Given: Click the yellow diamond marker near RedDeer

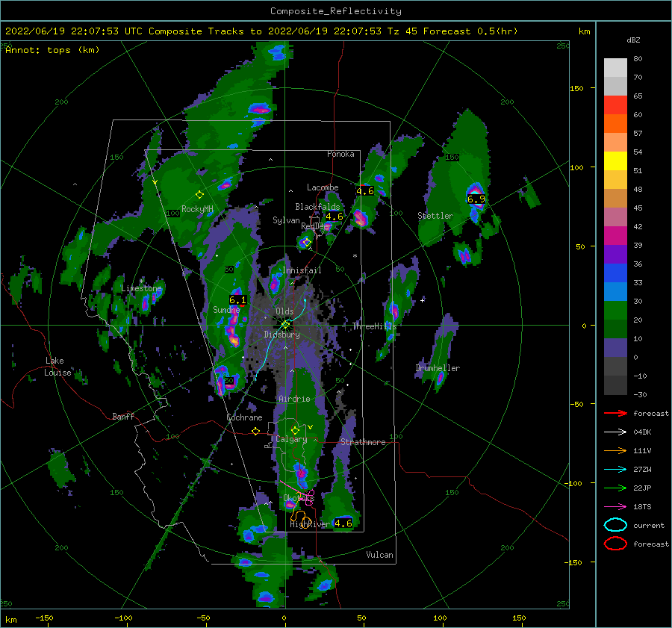Looking at the screenshot, I should click(x=306, y=243).
